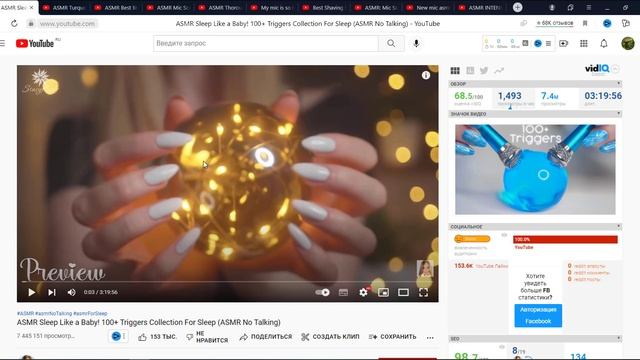640x360 pixels.
Task: Click vidIQ blue round toolbar icon
Action: pyautogui.click(x=538, y=43)
